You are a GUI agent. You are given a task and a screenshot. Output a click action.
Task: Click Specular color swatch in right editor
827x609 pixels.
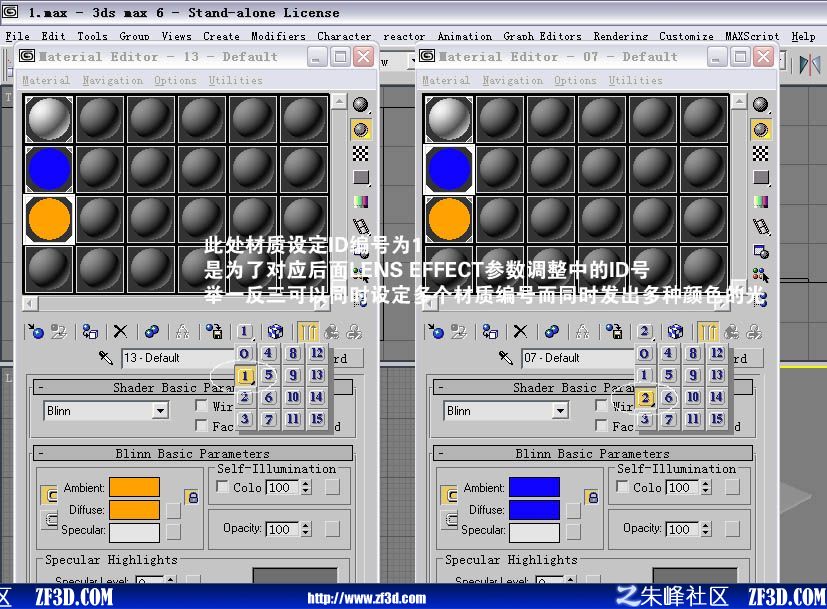click(x=534, y=533)
